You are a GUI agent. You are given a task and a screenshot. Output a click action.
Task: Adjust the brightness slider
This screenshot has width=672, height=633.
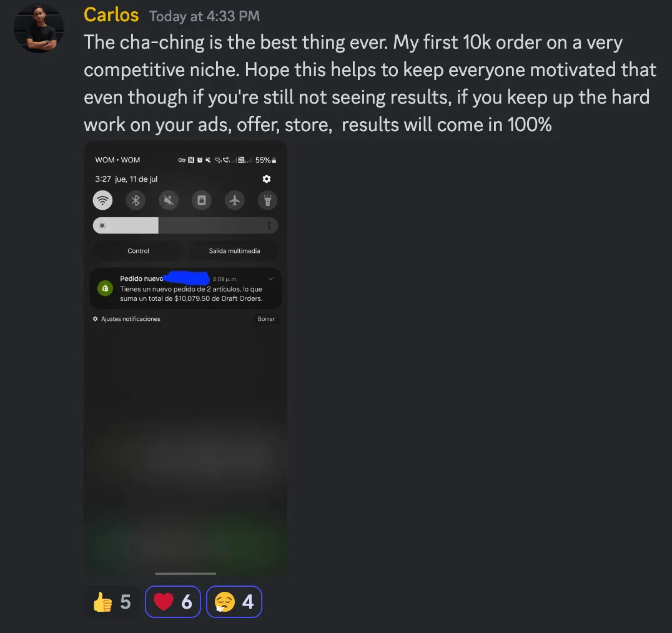pos(185,225)
